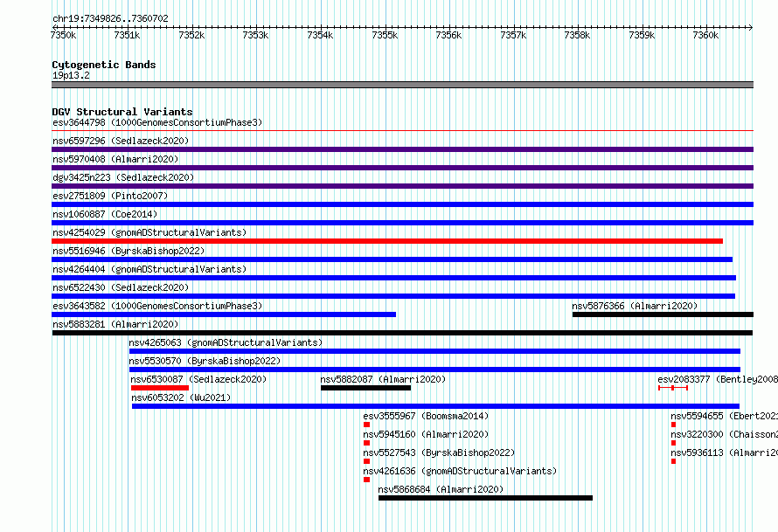Screen dimensions: 778x532
Task: Click the 7350k ruler tick label
Action: pyautogui.click(x=64, y=35)
